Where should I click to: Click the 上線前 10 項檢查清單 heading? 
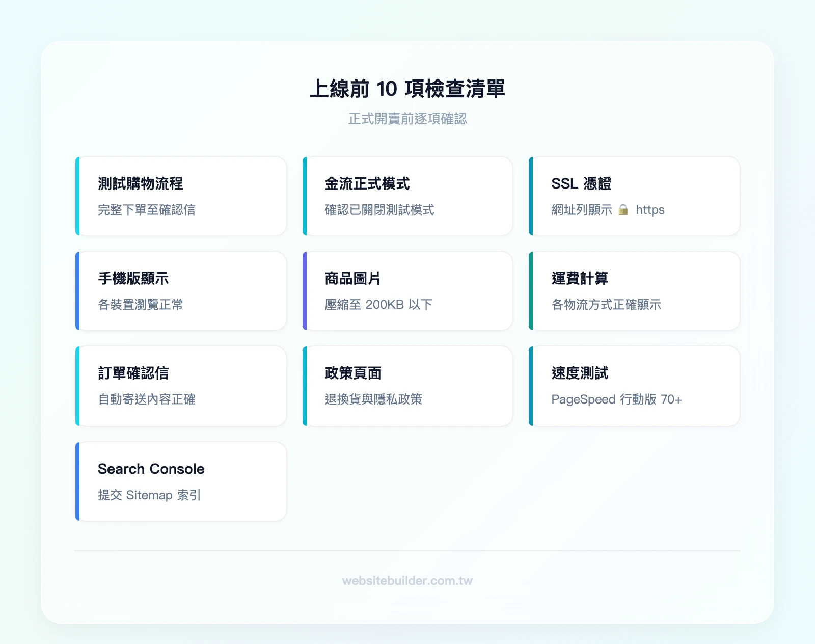point(407,89)
